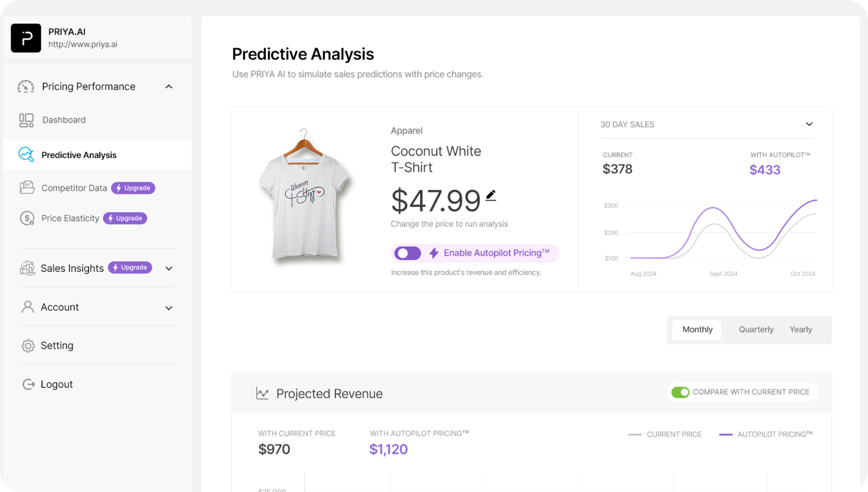The image size is (868, 492).
Task: Click the Logout arrow icon
Action: pos(27,384)
